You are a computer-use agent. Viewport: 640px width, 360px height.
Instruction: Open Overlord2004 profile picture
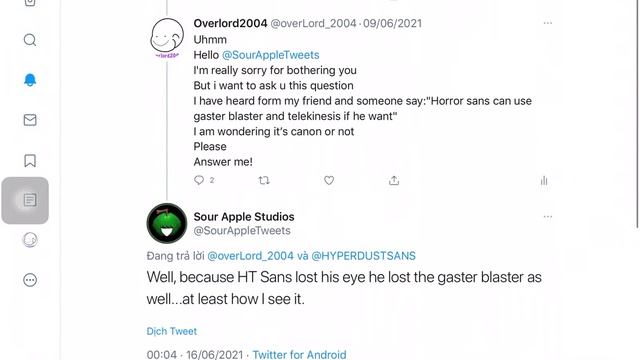pos(167,38)
